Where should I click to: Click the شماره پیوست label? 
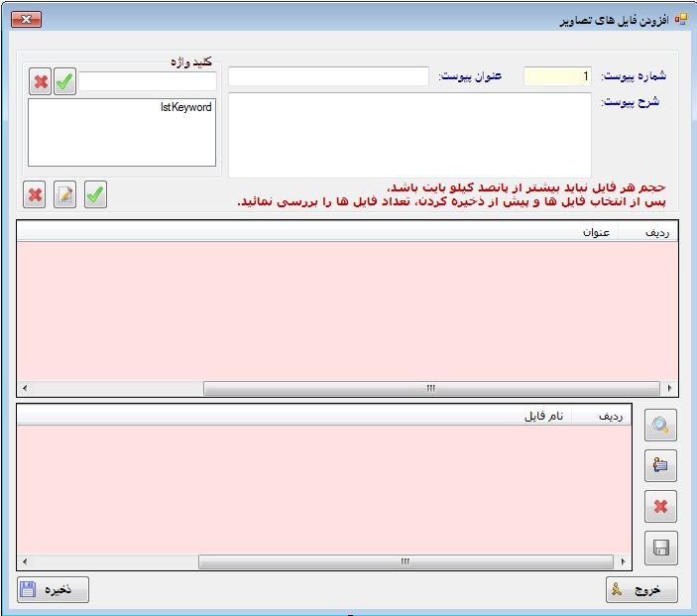tap(634, 76)
